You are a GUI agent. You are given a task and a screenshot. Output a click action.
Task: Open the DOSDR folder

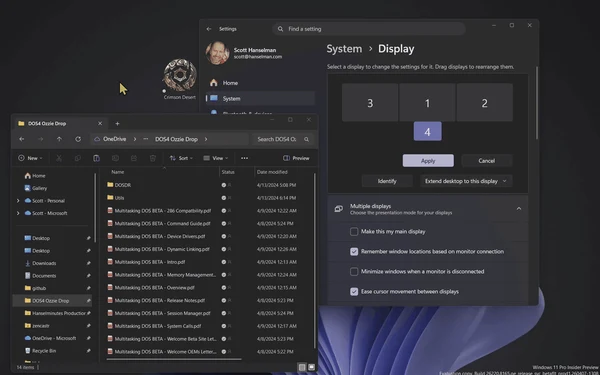122,185
